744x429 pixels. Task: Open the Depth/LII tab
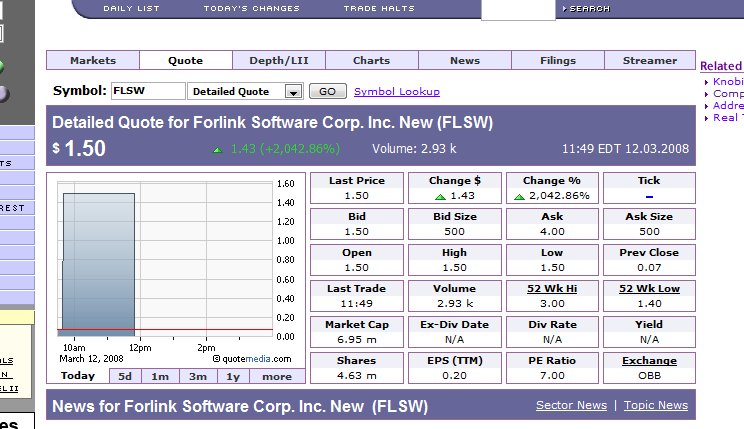tap(278, 61)
